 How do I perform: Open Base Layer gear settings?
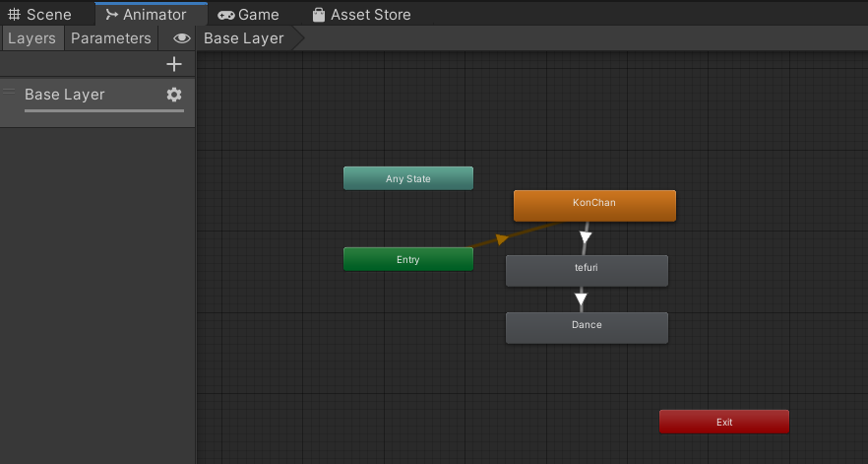[174, 95]
